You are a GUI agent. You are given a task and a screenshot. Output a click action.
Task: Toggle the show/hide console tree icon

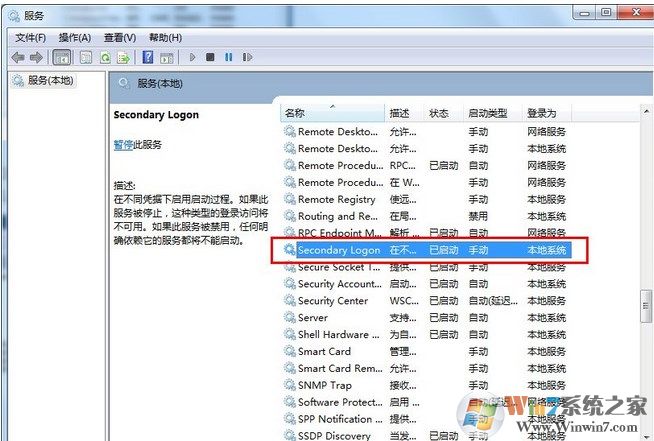pos(62,58)
